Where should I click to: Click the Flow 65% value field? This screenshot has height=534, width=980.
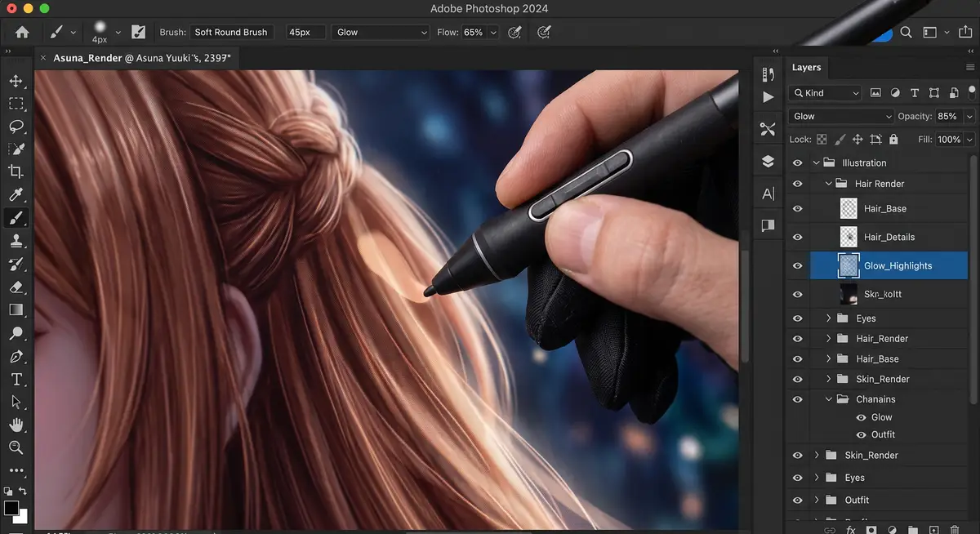coord(473,33)
